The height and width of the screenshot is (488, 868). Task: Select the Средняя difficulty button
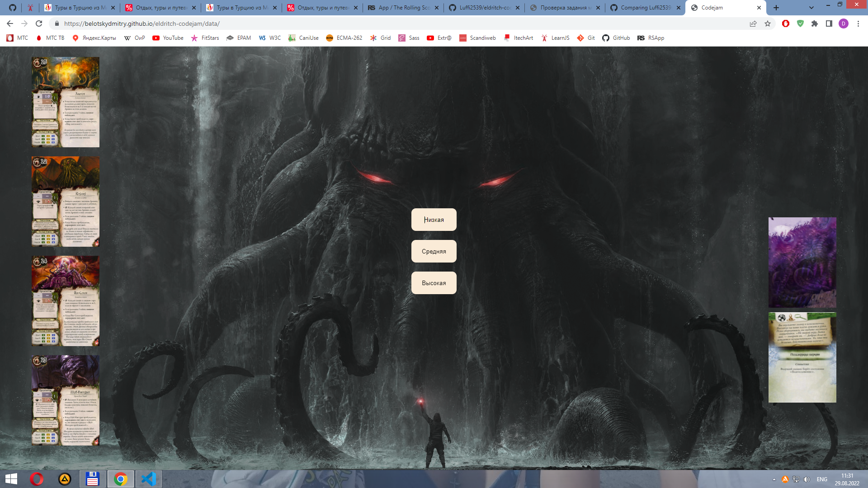tap(434, 251)
